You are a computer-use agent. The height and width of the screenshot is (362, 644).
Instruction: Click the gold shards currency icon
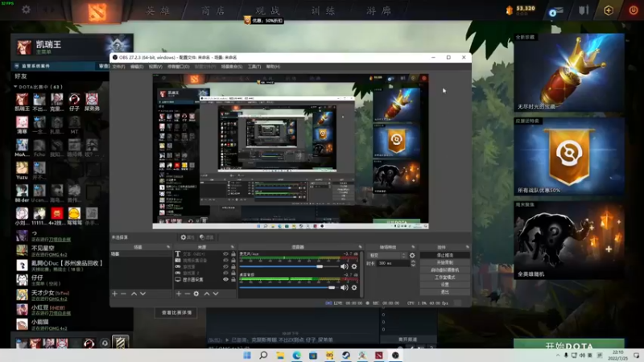tap(510, 10)
